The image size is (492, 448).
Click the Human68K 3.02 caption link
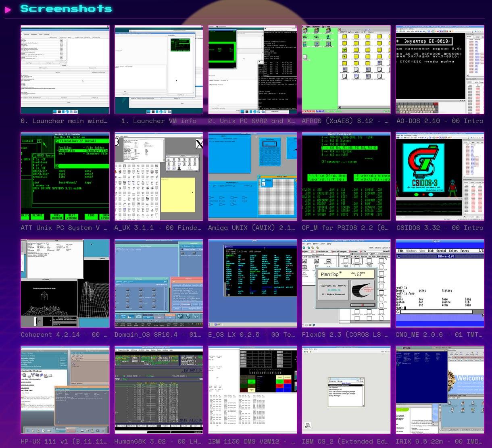(x=158, y=442)
